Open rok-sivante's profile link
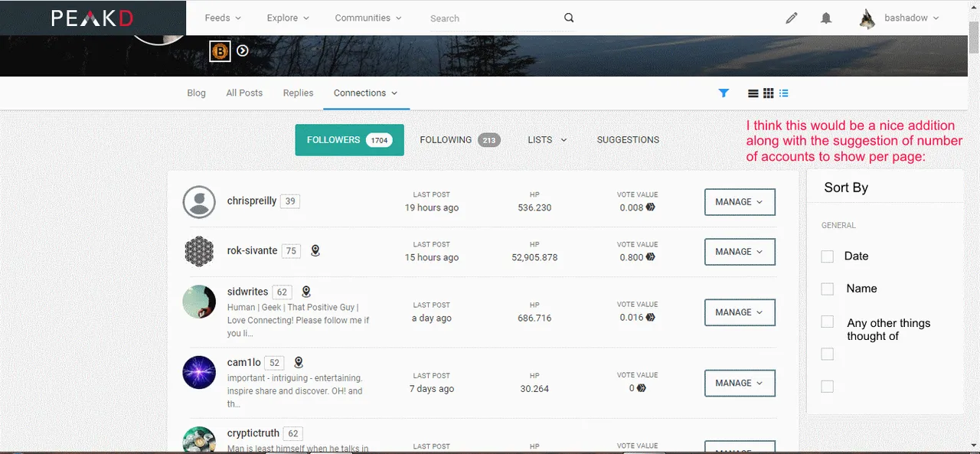Image resolution: width=980 pixels, height=454 pixels. [x=253, y=250]
